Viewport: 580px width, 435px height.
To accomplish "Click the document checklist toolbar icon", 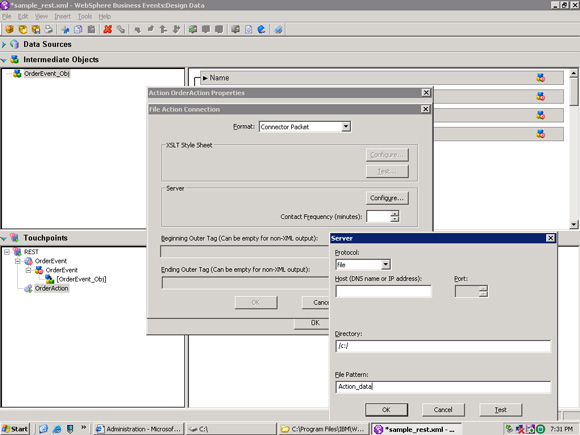I will pyautogui.click(x=249, y=29).
